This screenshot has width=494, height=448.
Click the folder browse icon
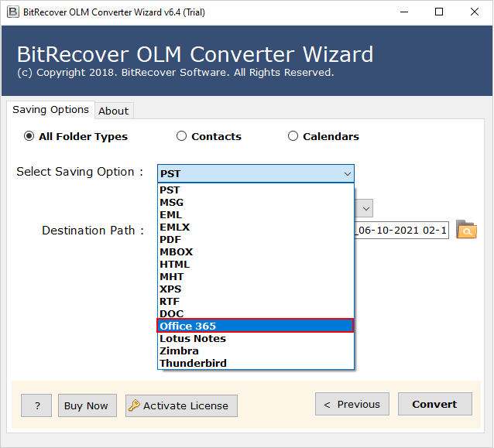click(x=466, y=229)
